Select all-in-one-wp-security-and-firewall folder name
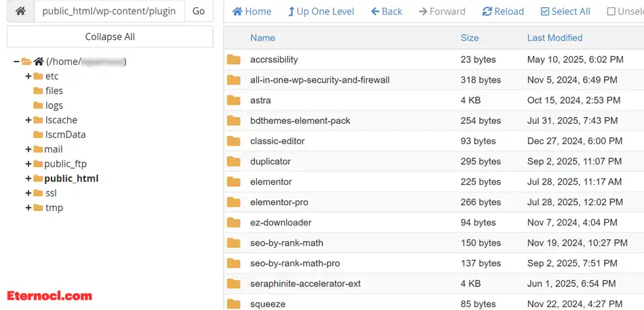This screenshot has width=644, height=310. [x=320, y=80]
